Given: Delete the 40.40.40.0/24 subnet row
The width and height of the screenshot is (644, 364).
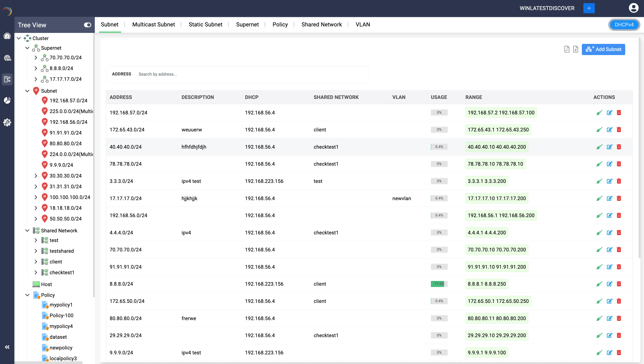Looking at the screenshot, I should coord(619,147).
